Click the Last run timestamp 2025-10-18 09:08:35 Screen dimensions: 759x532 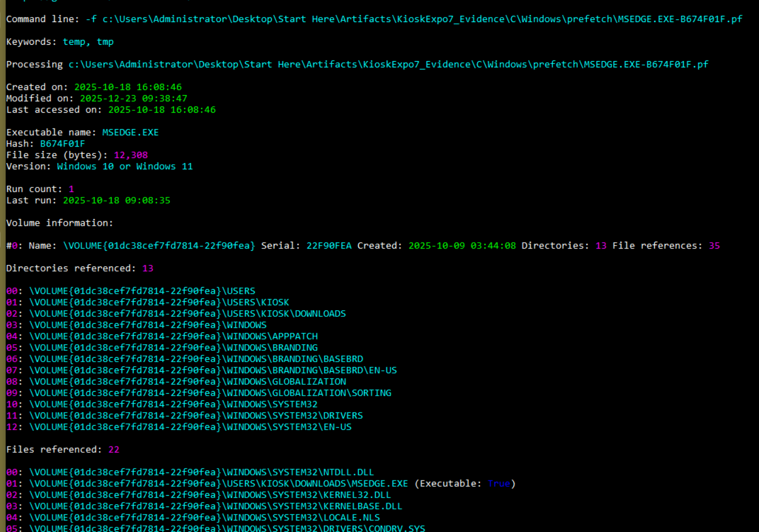pyautogui.click(x=117, y=200)
